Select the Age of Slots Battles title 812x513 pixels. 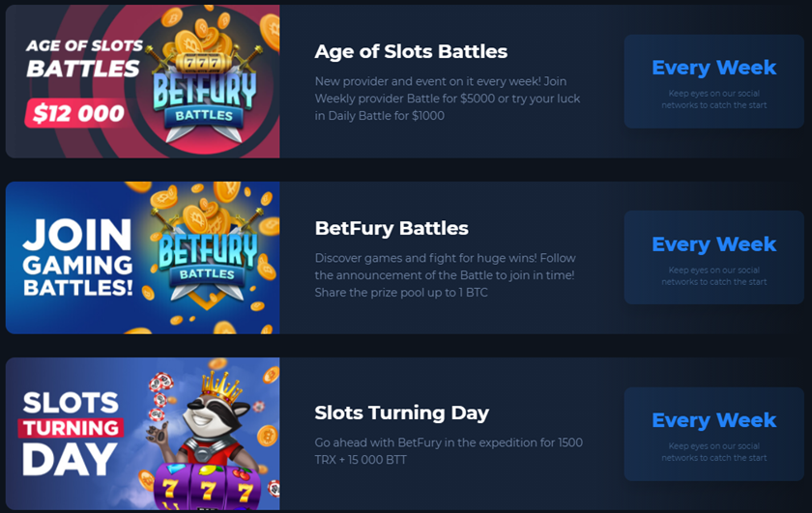pyautogui.click(x=411, y=51)
